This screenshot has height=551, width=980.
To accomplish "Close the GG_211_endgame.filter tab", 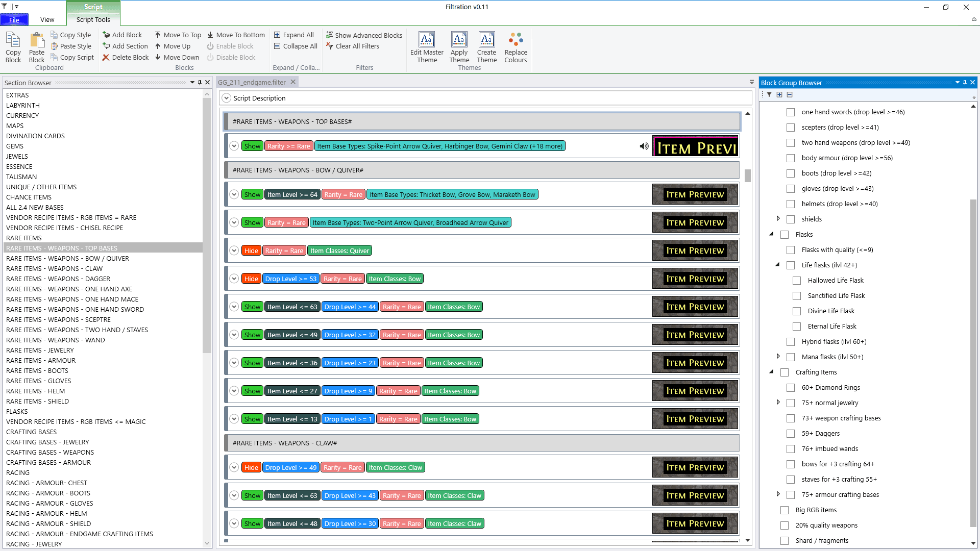I will (293, 82).
